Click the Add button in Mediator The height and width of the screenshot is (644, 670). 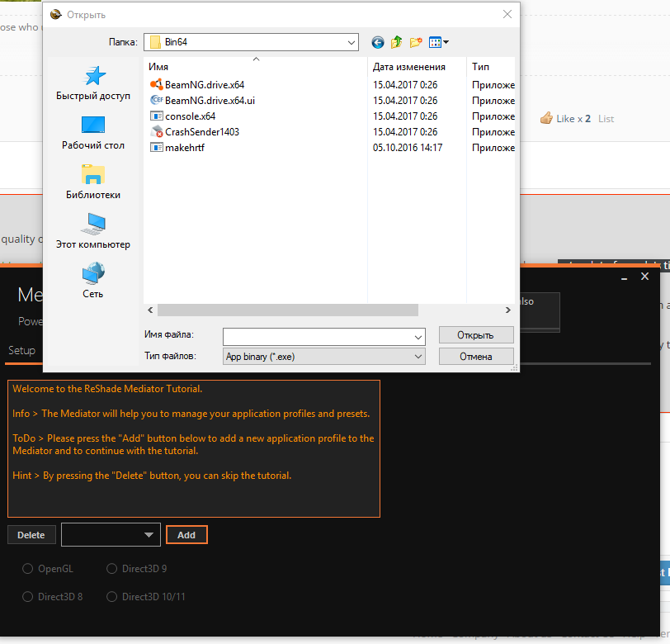pyautogui.click(x=186, y=535)
